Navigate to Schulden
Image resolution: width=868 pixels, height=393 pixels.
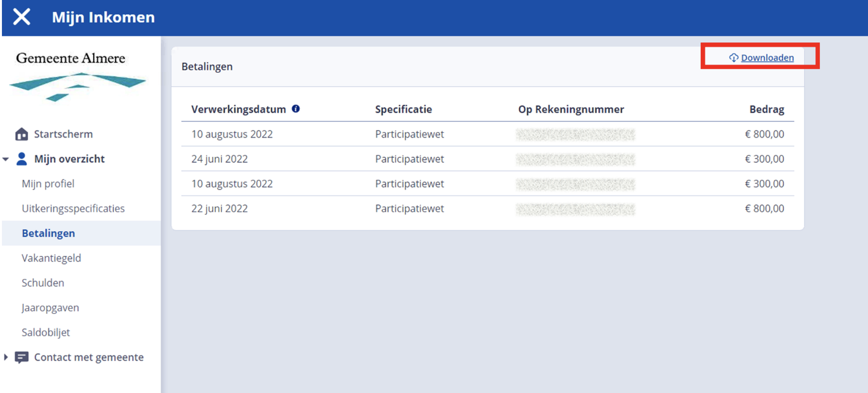pyautogui.click(x=42, y=283)
